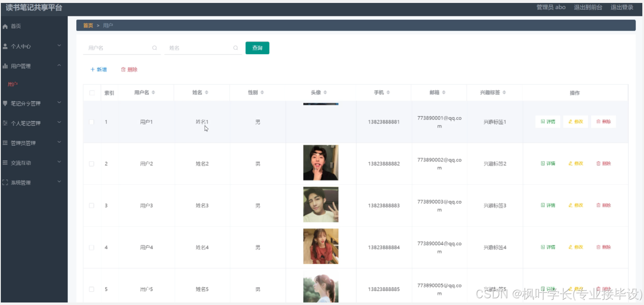
Task: Click the email 773890002@qq.com cell
Action: pyautogui.click(x=439, y=164)
